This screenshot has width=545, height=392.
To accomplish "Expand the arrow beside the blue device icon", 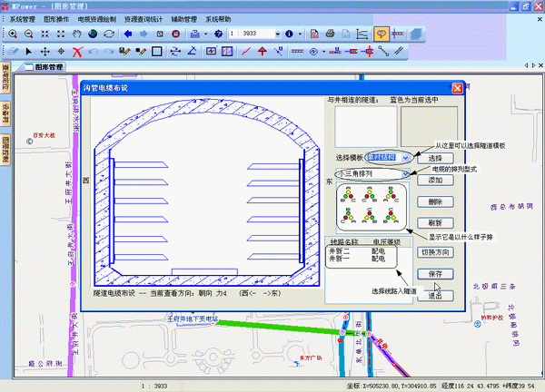I will pos(205,34).
